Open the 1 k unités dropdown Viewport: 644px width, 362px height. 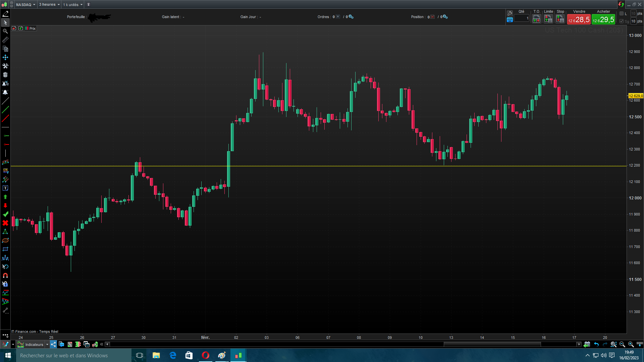[x=73, y=5]
